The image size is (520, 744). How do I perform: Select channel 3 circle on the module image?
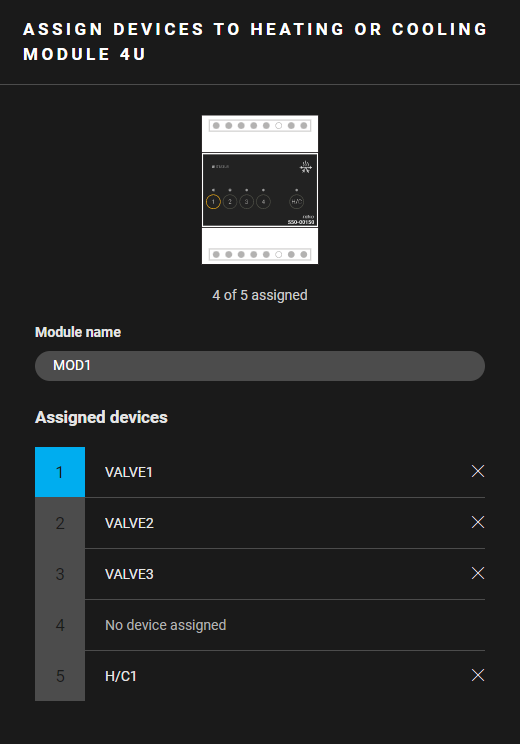(246, 202)
